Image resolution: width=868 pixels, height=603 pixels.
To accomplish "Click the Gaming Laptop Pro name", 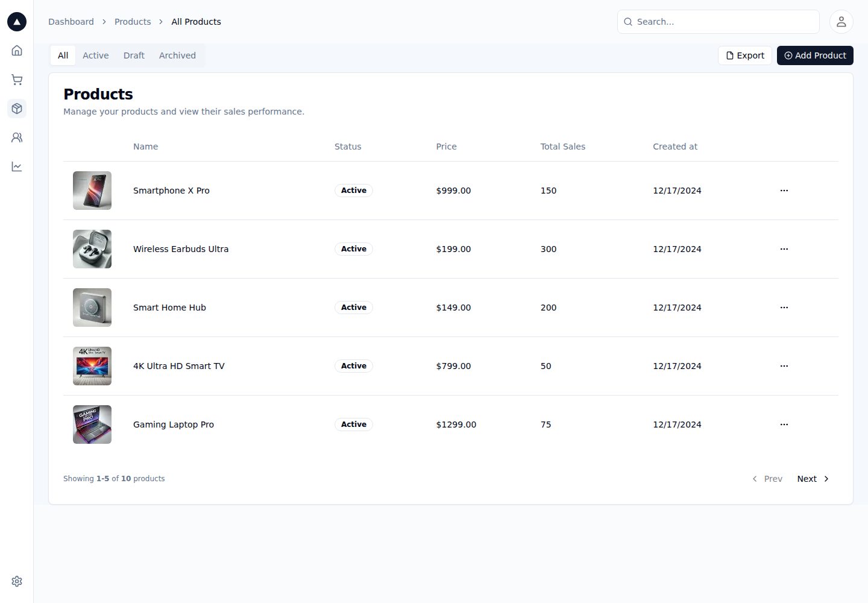I will (174, 425).
